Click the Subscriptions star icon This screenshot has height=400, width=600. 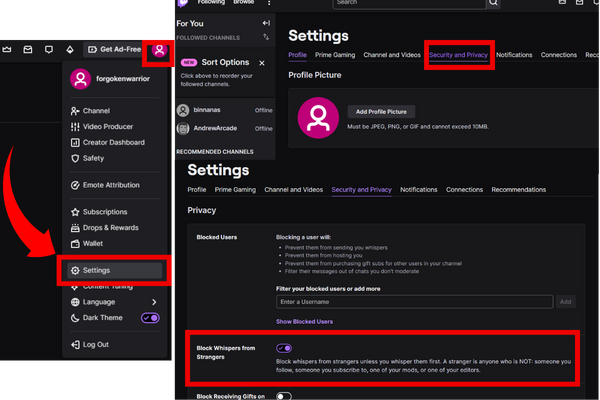[75, 212]
